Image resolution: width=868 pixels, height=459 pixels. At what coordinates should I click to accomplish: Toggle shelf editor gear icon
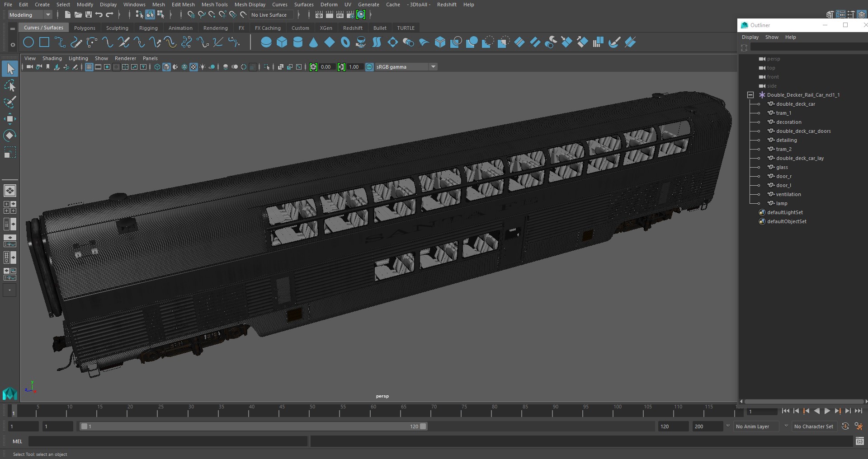[x=13, y=44]
